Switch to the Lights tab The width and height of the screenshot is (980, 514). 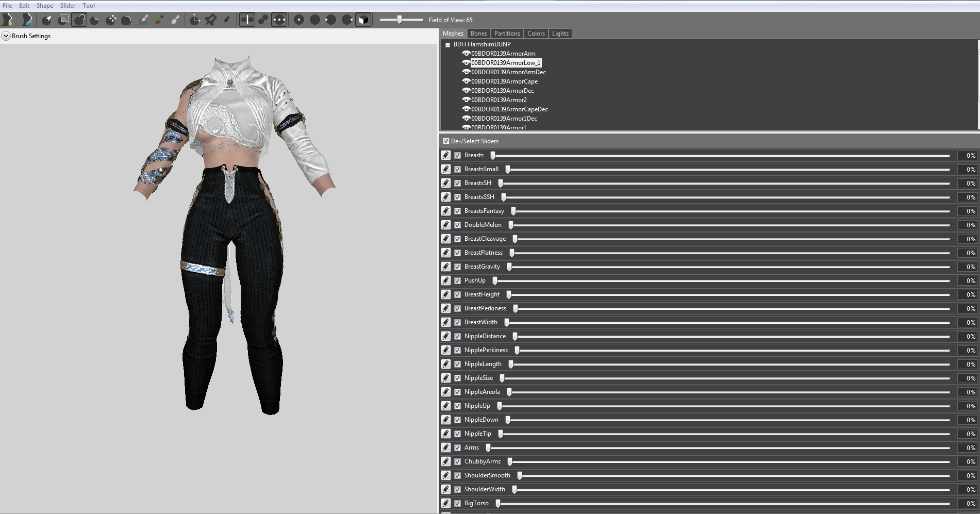click(x=560, y=34)
